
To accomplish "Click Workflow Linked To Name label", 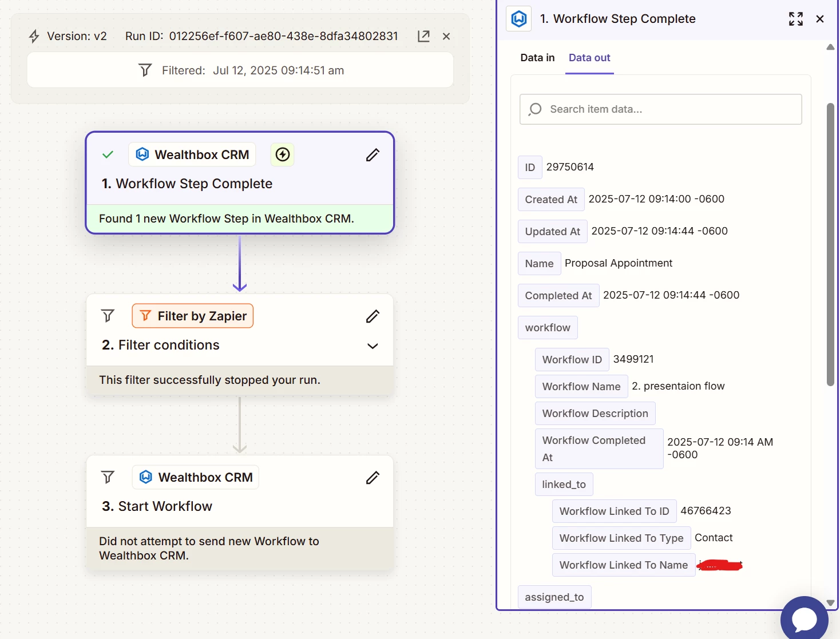I will click(x=624, y=565).
